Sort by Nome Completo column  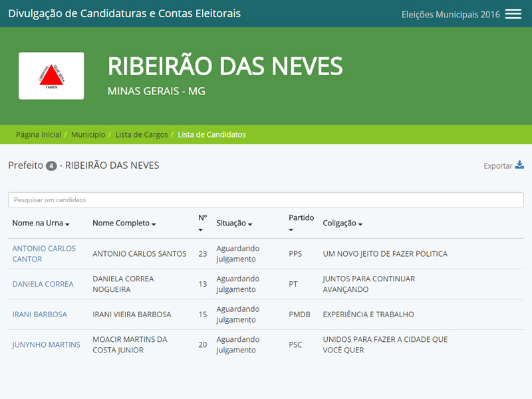pos(124,223)
